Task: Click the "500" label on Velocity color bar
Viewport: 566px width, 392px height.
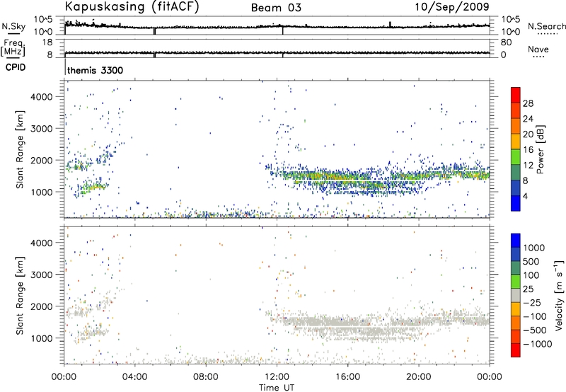Action: point(531,262)
